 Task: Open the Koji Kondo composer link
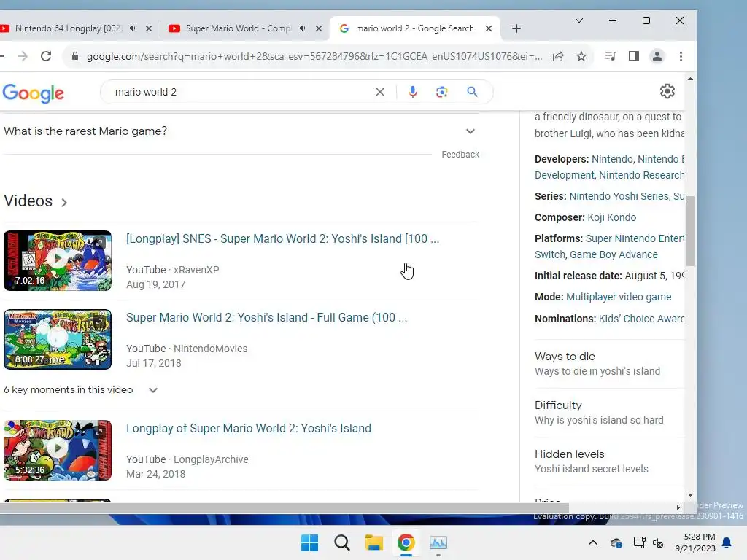click(x=612, y=217)
